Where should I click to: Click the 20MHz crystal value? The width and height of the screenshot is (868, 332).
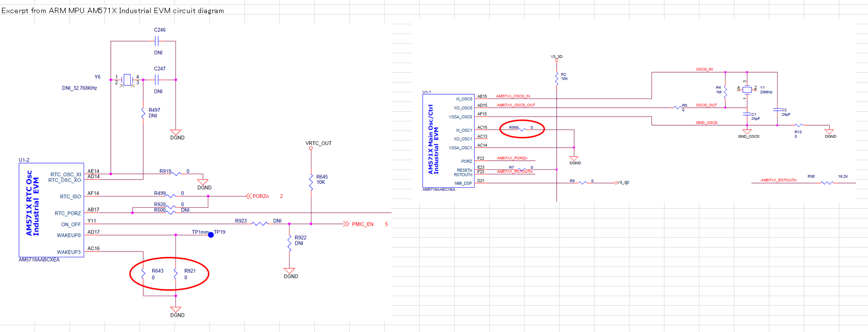pos(766,92)
